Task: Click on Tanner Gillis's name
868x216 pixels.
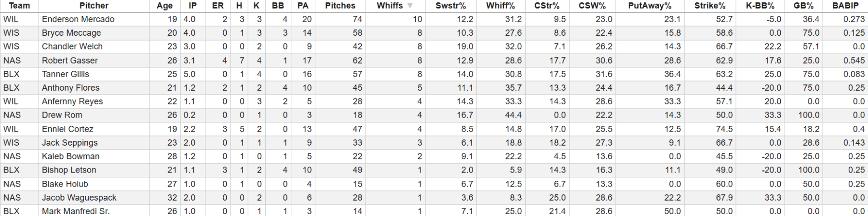Action: [x=66, y=74]
